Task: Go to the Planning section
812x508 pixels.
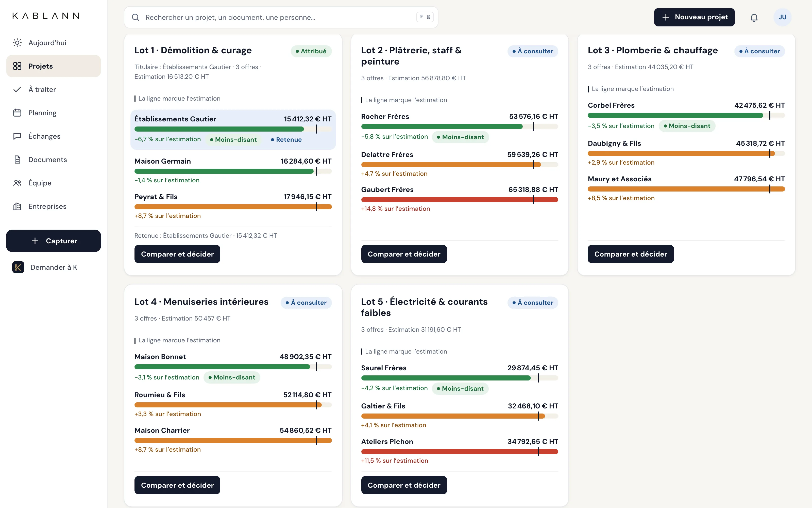Action: (x=53, y=113)
